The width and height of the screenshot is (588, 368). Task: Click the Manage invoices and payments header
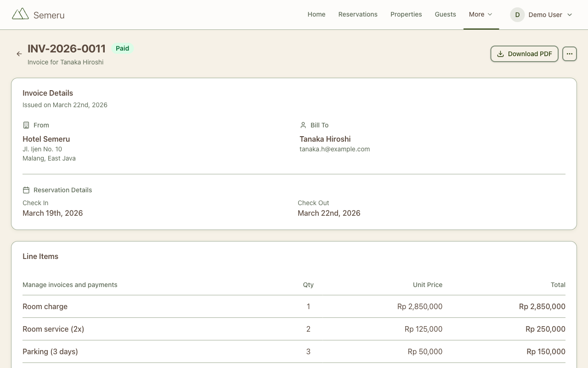tap(70, 285)
